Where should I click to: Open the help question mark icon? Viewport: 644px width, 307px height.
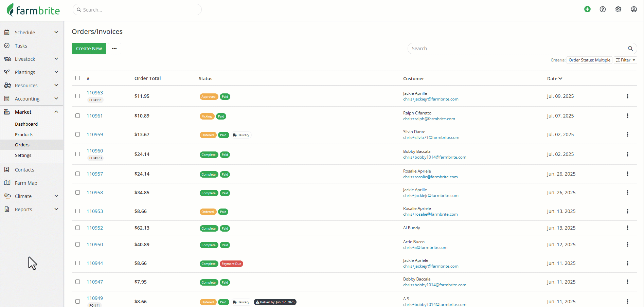pos(603,9)
